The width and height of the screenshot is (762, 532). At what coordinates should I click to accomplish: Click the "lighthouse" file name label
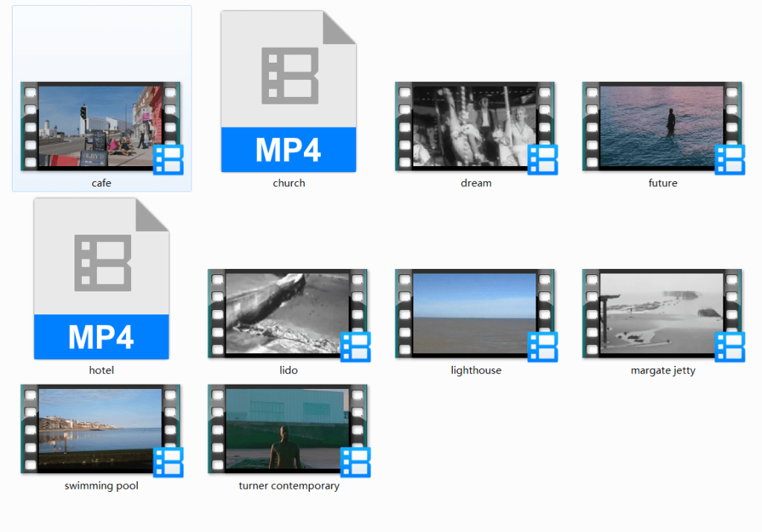tap(476, 370)
